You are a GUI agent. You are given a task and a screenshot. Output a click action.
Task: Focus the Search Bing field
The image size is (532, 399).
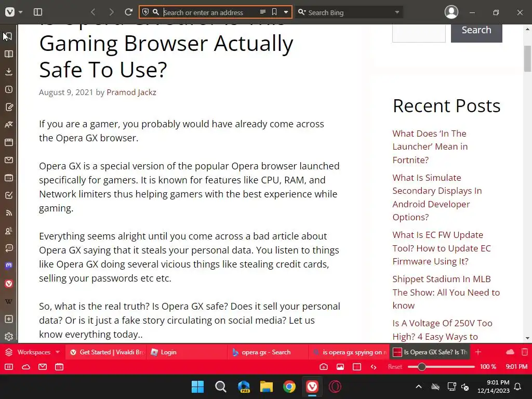350,12
